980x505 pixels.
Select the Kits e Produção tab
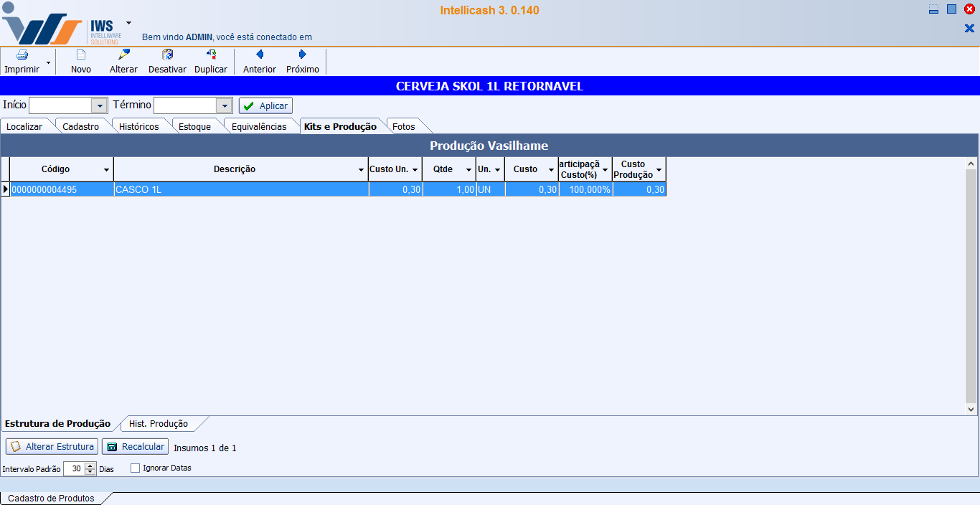click(340, 126)
